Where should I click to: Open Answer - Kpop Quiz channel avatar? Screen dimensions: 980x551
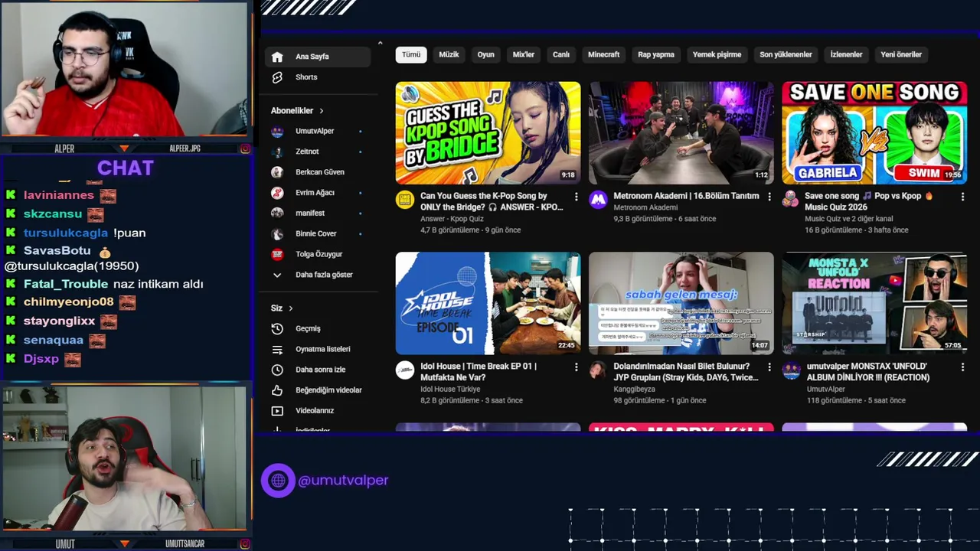coord(404,200)
